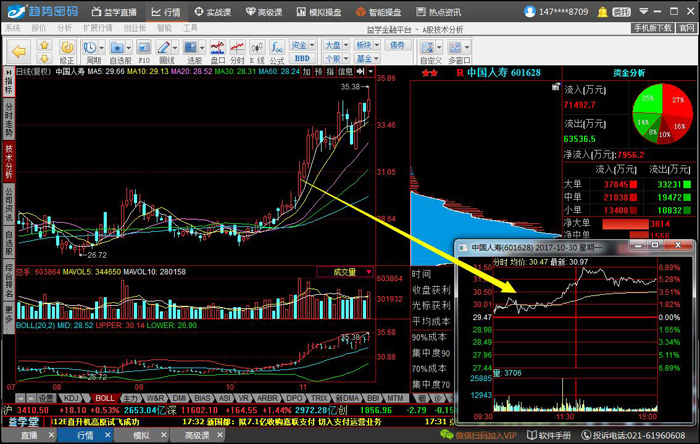Click the 周期 (period) toolbar icon
Image resolution: width=700 pixels, height=444 pixels.
(93, 51)
